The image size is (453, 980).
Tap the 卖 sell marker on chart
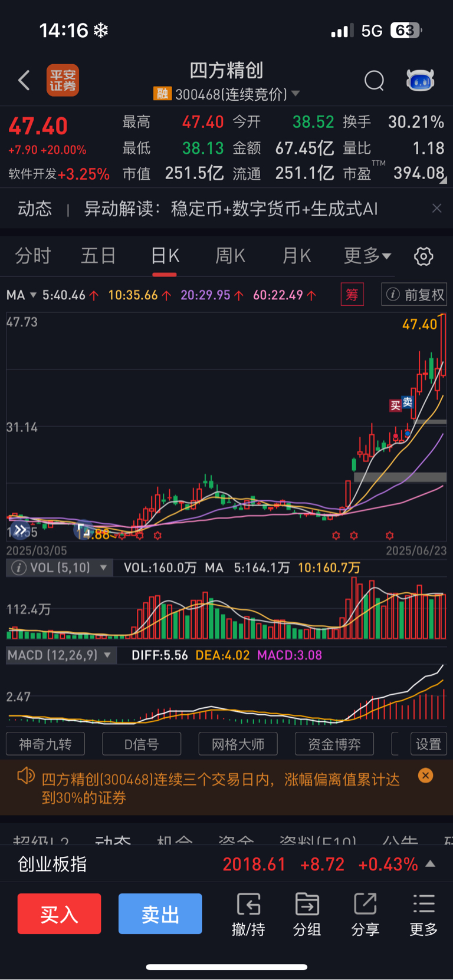pos(408,402)
